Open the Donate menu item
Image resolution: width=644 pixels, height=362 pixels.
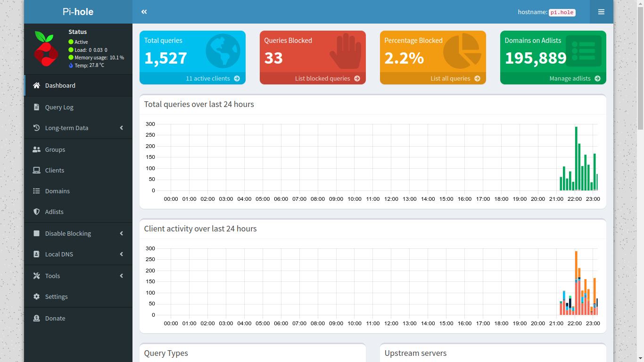point(55,318)
